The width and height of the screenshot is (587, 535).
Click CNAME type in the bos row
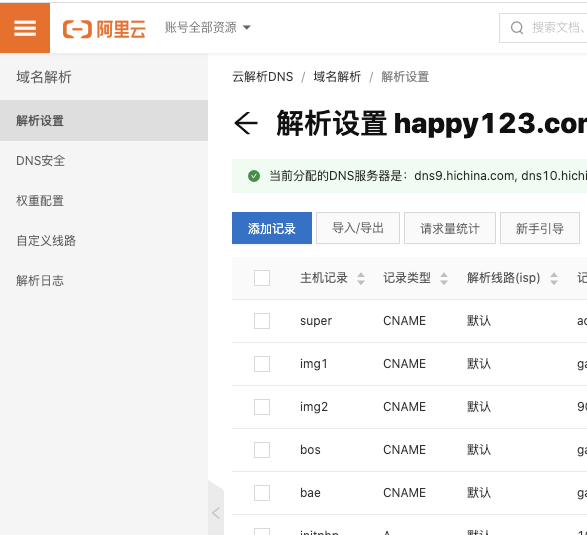pos(404,450)
